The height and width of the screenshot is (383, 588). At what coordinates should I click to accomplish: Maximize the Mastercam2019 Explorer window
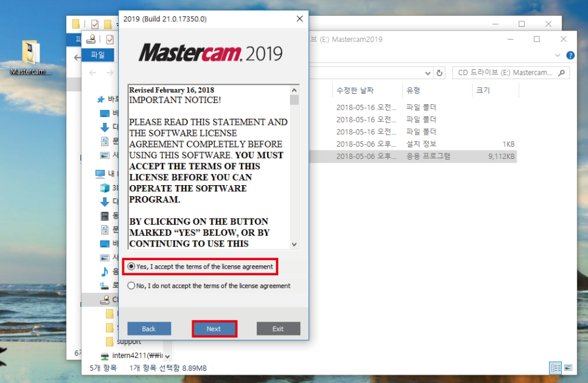[x=537, y=39]
